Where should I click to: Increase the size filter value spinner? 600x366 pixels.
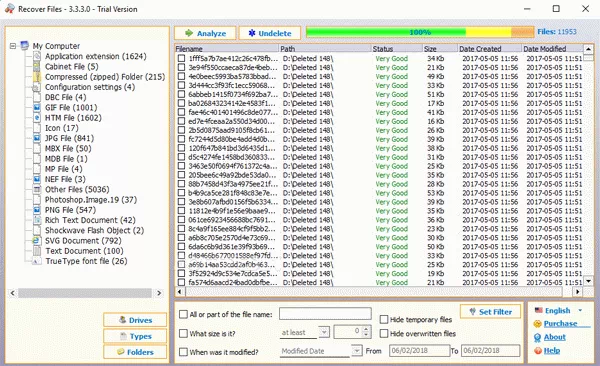366,329
